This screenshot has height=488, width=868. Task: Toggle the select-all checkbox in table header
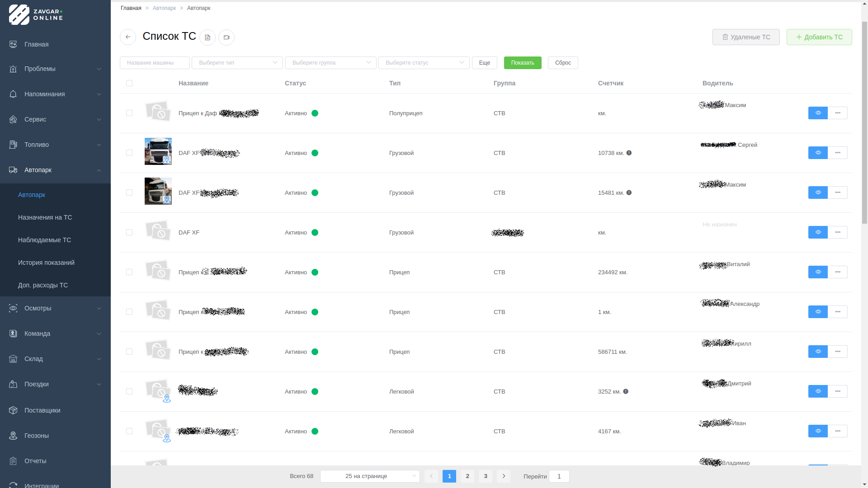click(x=129, y=83)
